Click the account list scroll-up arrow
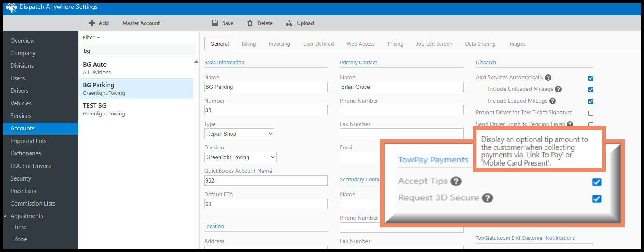 [x=196, y=62]
